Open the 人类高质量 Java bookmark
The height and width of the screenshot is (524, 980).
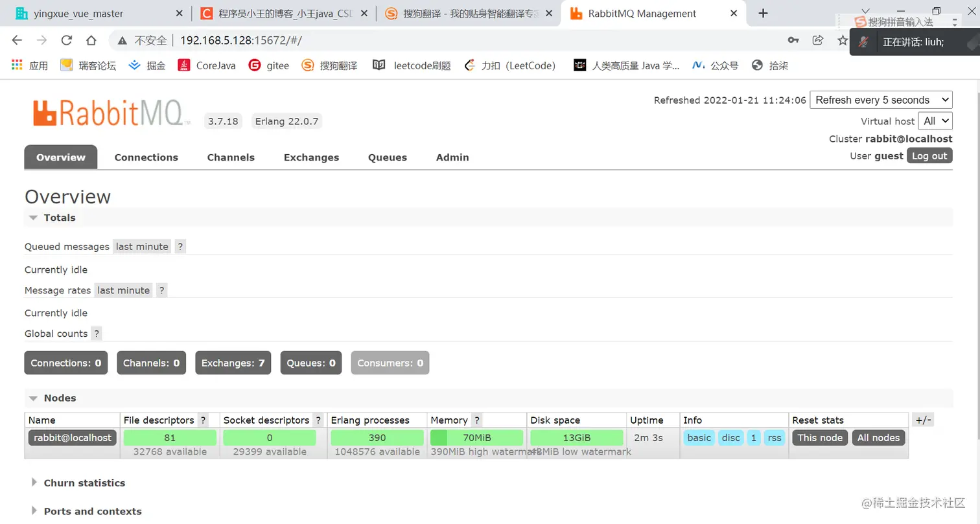click(x=627, y=65)
